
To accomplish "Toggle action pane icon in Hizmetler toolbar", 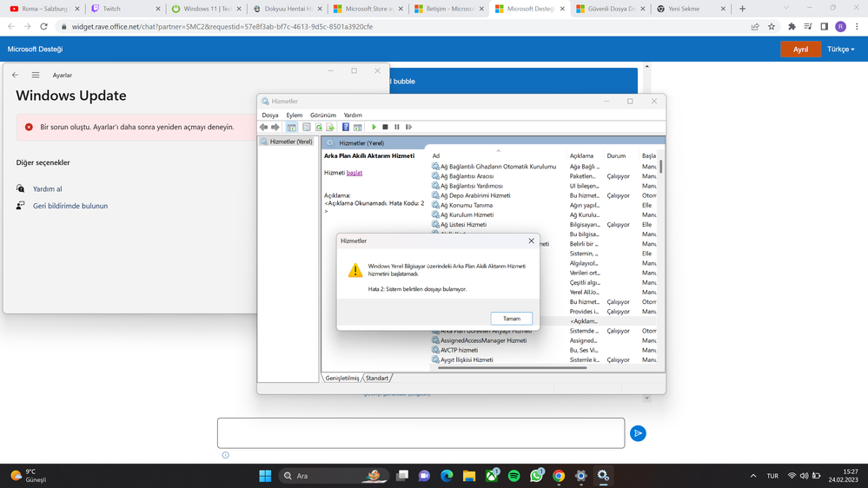I will tap(358, 128).
